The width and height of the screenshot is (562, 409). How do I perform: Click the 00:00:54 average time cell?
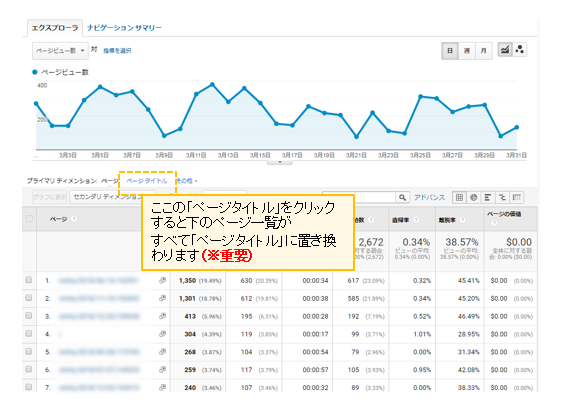pyautogui.click(x=315, y=352)
